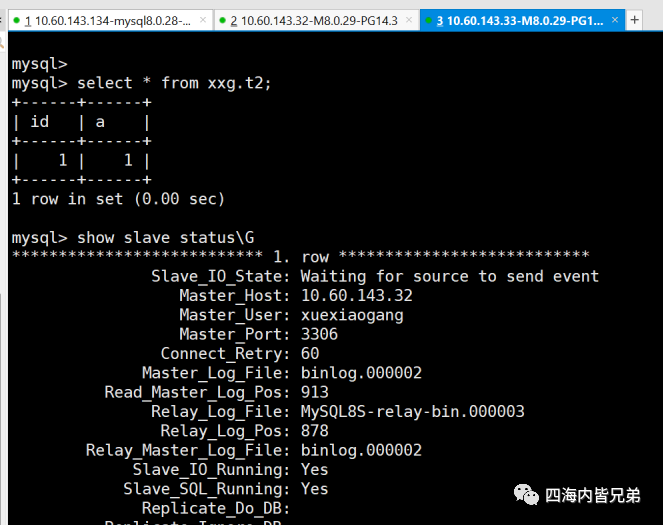Click the Master_Port value 3306

click(x=319, y=334)
